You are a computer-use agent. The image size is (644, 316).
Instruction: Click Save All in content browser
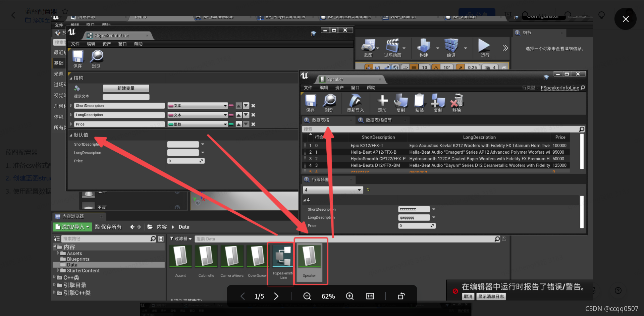108,227
